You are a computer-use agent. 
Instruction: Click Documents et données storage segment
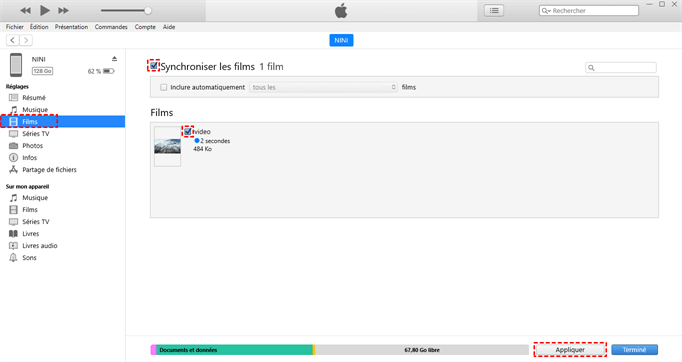tap(234, 350)
